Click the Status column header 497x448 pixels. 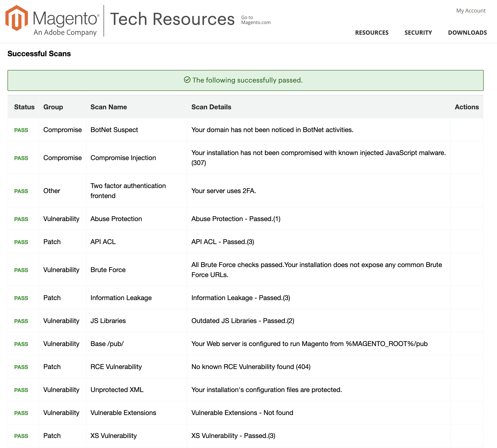(24, 107)
